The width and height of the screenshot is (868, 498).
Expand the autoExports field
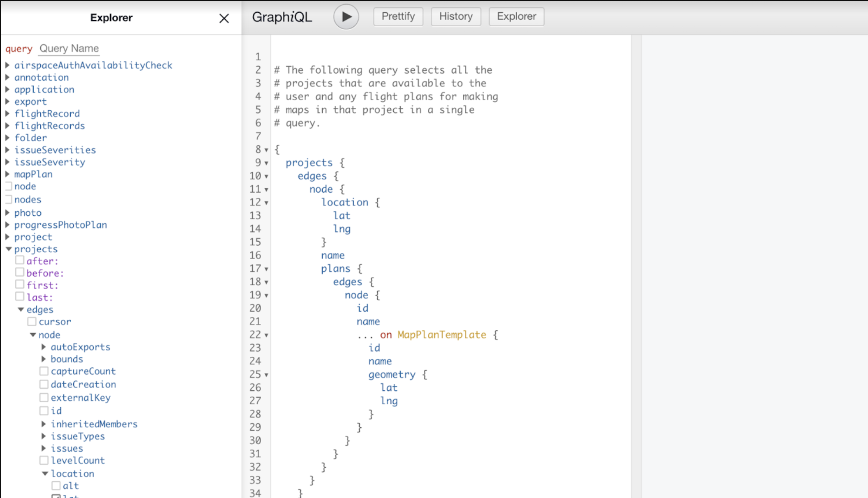tap(44, 347)
